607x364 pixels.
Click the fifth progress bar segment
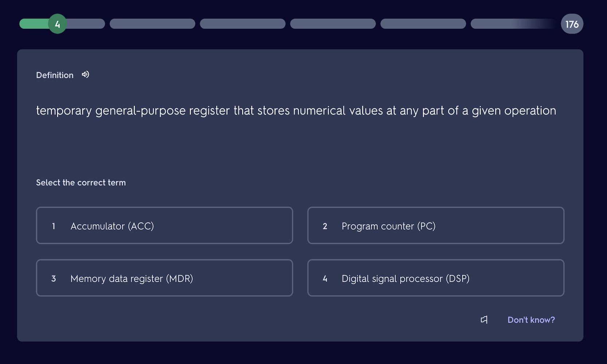click(423, 24)
